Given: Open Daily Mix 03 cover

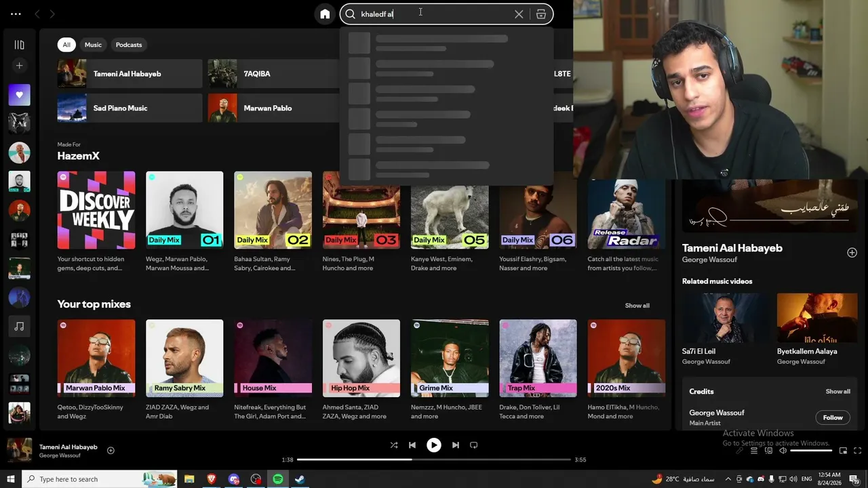Looking at the screenshot, I should point(361,210).
